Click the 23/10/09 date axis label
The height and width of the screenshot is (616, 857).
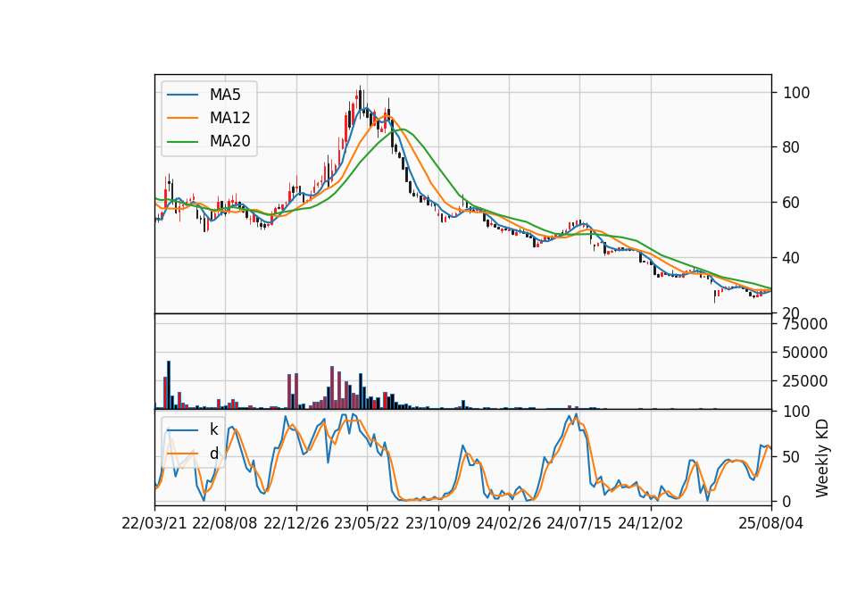[x=437, y=523]
